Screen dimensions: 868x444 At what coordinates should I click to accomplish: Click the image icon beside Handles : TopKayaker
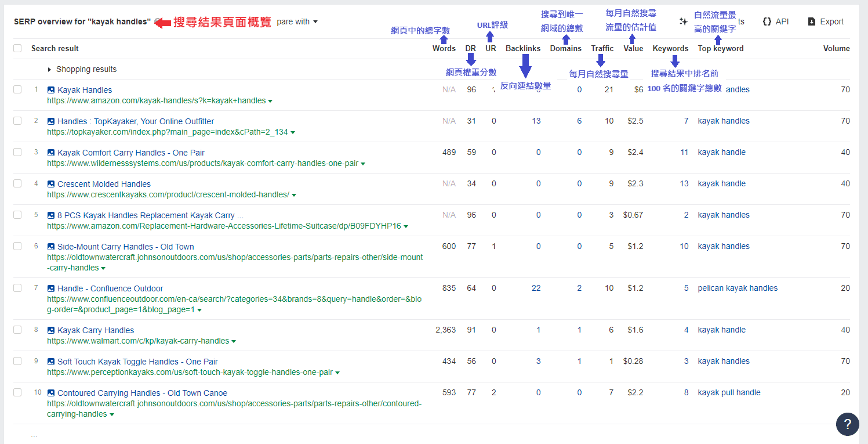(51, 121)
